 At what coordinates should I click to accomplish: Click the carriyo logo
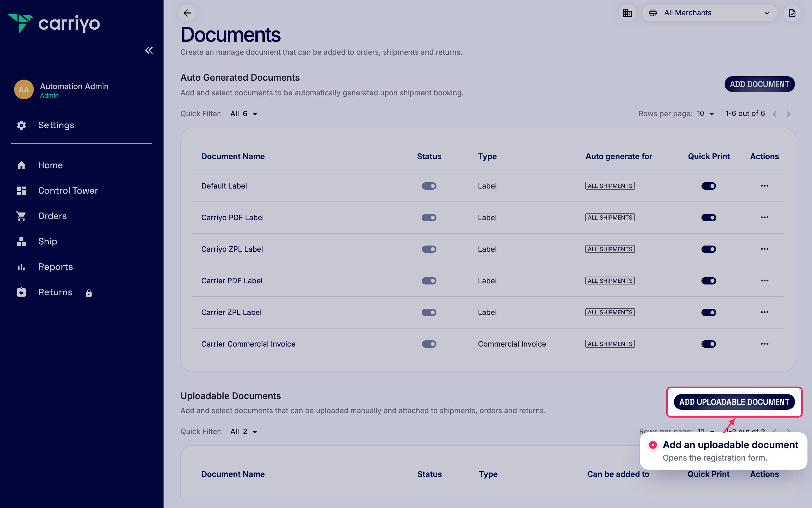point(54,23)
